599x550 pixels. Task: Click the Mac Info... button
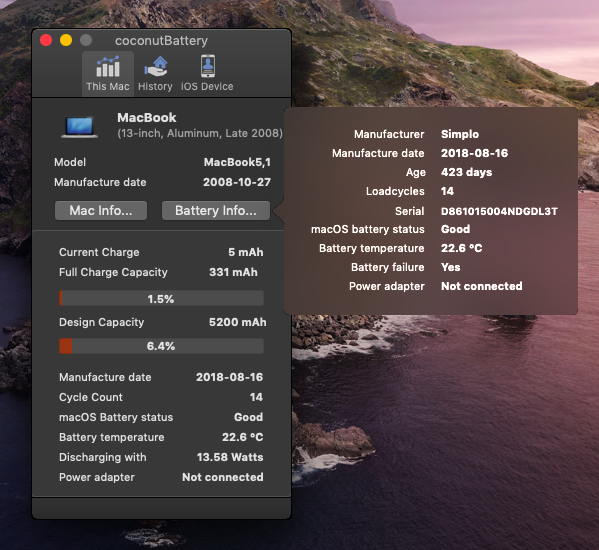(x=101, y=210)
